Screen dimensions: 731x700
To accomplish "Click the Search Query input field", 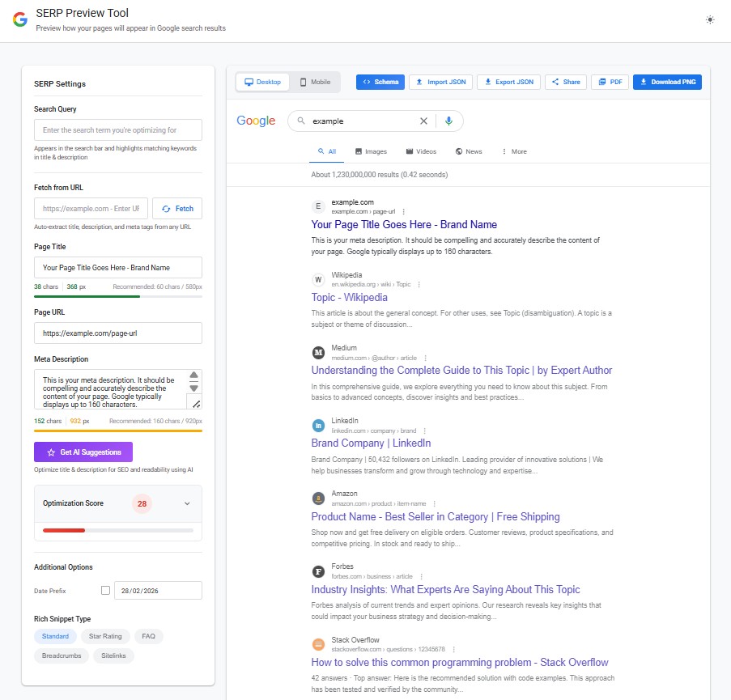I will coord(117,129).
